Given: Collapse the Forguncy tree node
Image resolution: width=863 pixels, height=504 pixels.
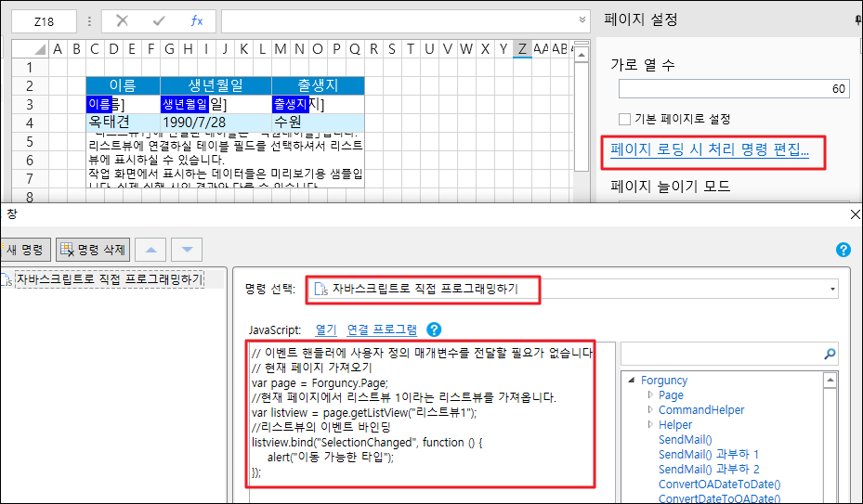Looking at the screenshot, I should (632, 380).
